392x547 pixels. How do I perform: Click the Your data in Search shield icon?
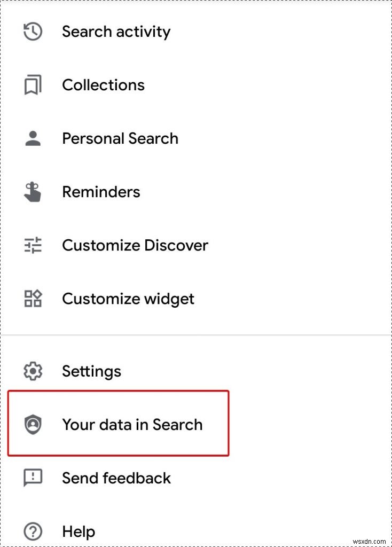tap(32, 424)
